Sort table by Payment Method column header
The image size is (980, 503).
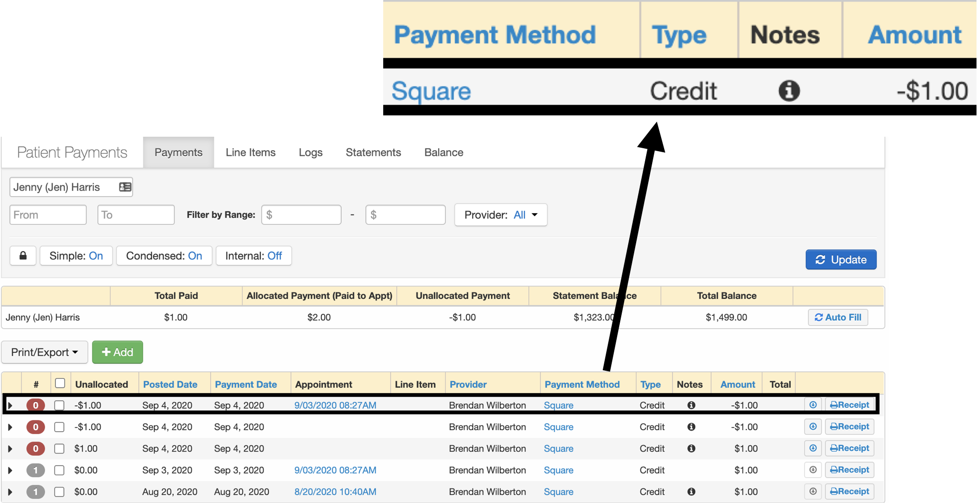pos(582,384)
